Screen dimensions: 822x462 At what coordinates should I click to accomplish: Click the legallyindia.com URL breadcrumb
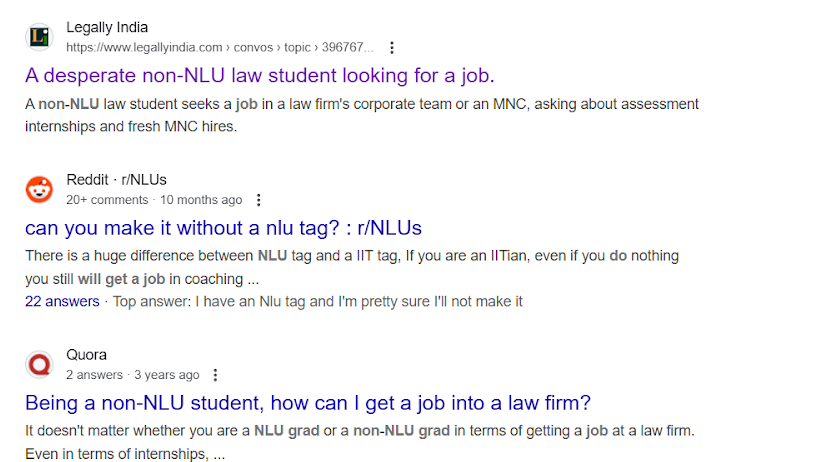[219, 47]
